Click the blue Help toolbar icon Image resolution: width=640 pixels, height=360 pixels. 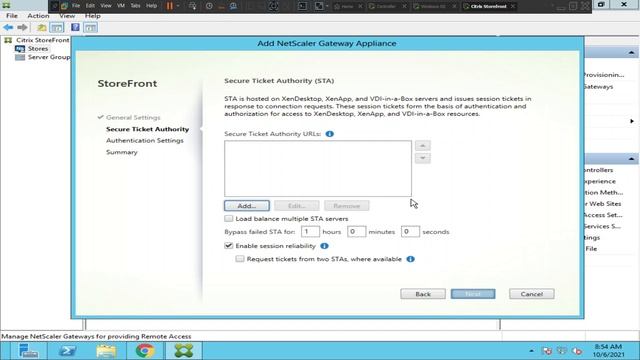(75, 27)
